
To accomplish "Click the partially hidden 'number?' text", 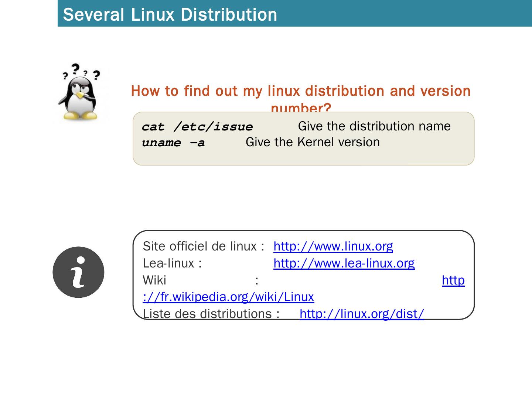I will coord(300,108).
